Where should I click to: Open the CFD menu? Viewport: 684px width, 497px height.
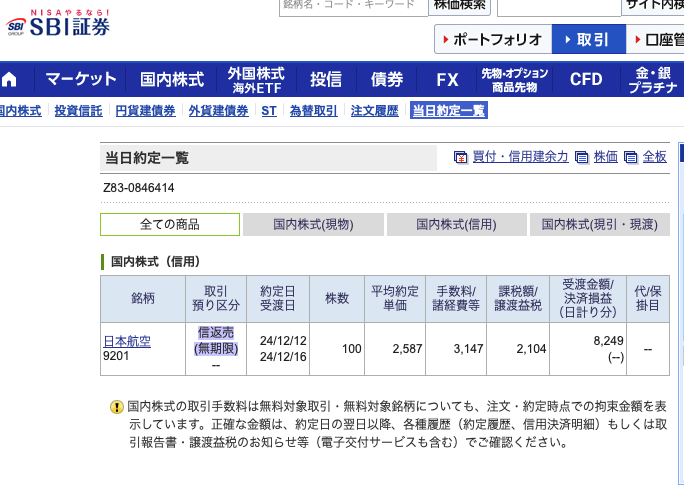[586, 79]
